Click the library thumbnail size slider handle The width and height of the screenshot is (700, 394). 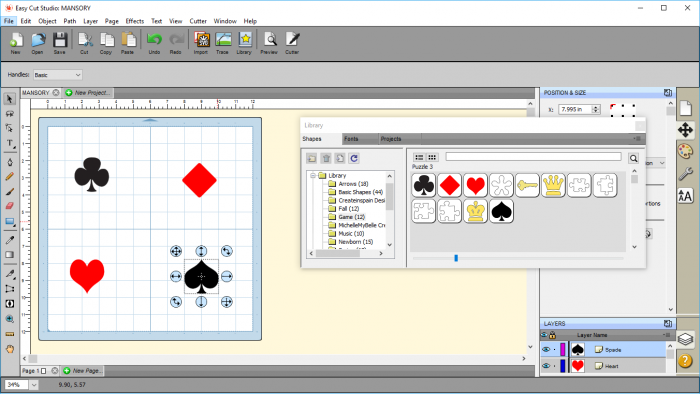[456, 258]
